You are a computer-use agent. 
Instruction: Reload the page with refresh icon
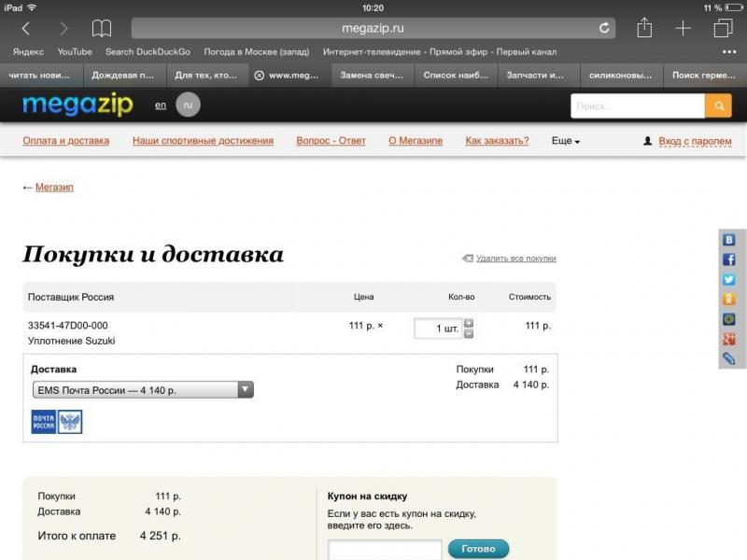click(x=604, y=28)
